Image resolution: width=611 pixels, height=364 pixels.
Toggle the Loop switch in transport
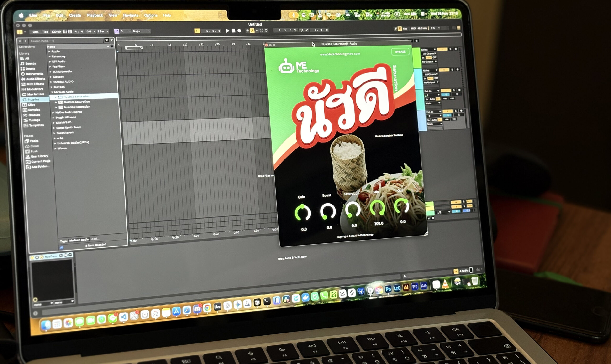tap(301, 30)
